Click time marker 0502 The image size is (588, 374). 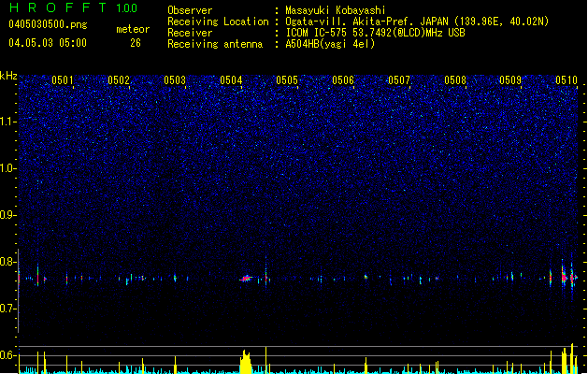pos(119,80)
